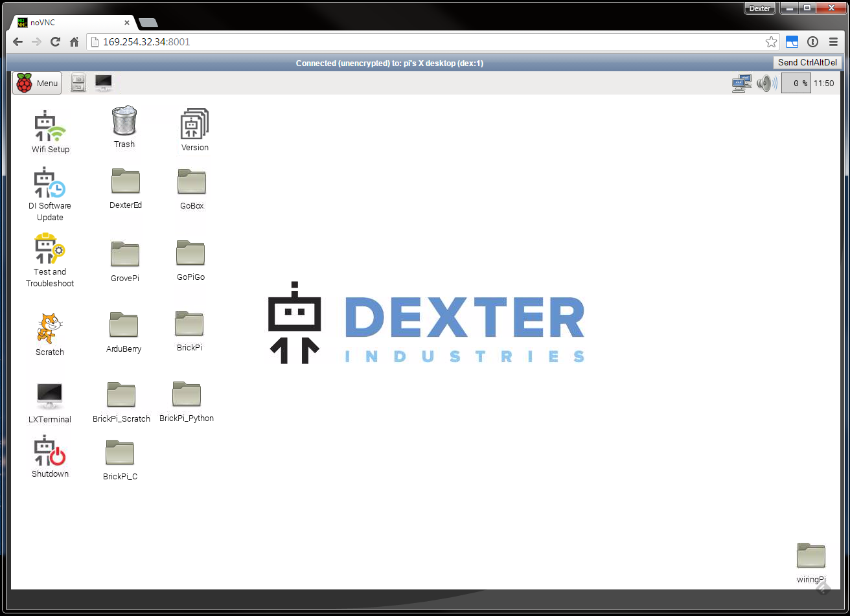Click the Send CtrlAltDel button
The height and width of the screenshot is (616, 850).
[x=807, y=63]
